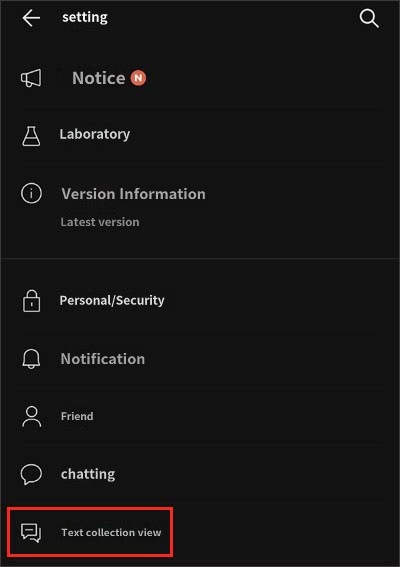Click the person Friend icon
400x567 pixels.
[x=32, y=416]
